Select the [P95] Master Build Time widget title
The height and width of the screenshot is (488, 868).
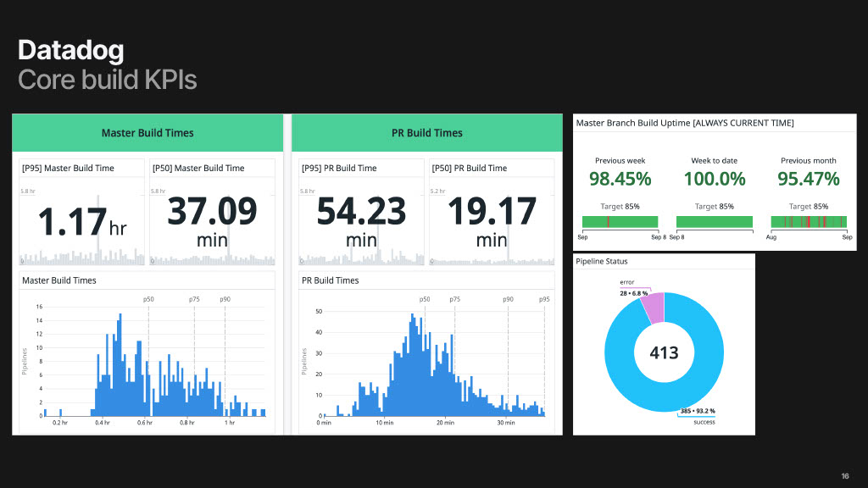tap(68, 169)
